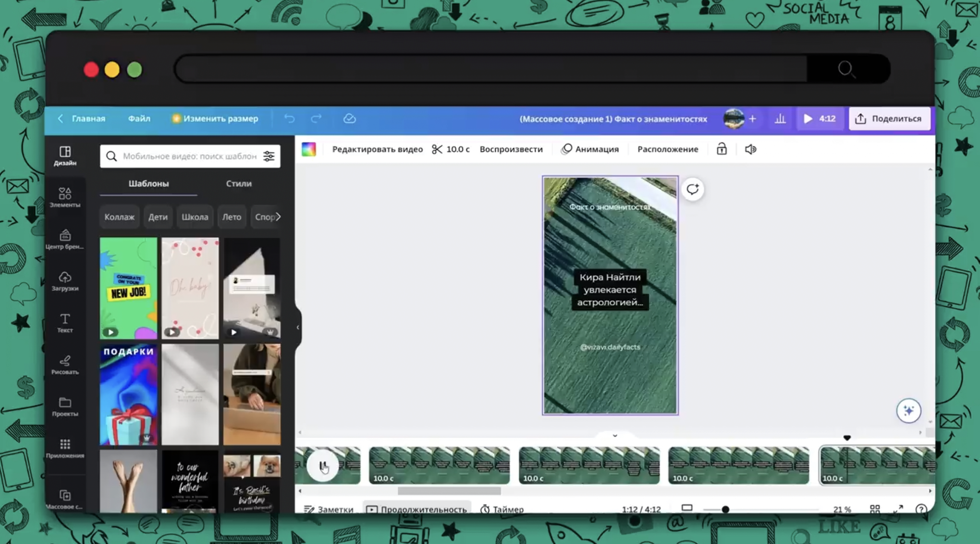Open the ПОДАРКИ gift template thumbnail
This screenshot has height=544, width=980.
pyautogui.click(x=128, y=394)
